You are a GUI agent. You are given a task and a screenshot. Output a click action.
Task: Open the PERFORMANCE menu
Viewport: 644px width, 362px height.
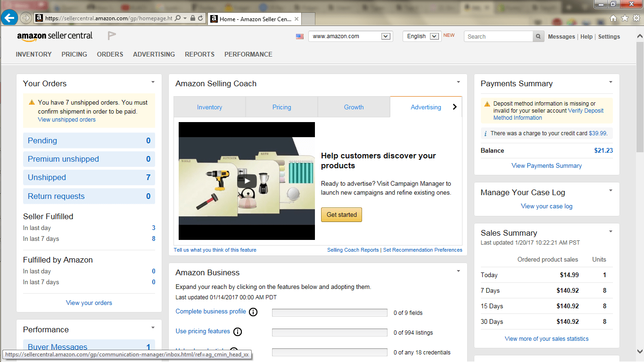248,54
